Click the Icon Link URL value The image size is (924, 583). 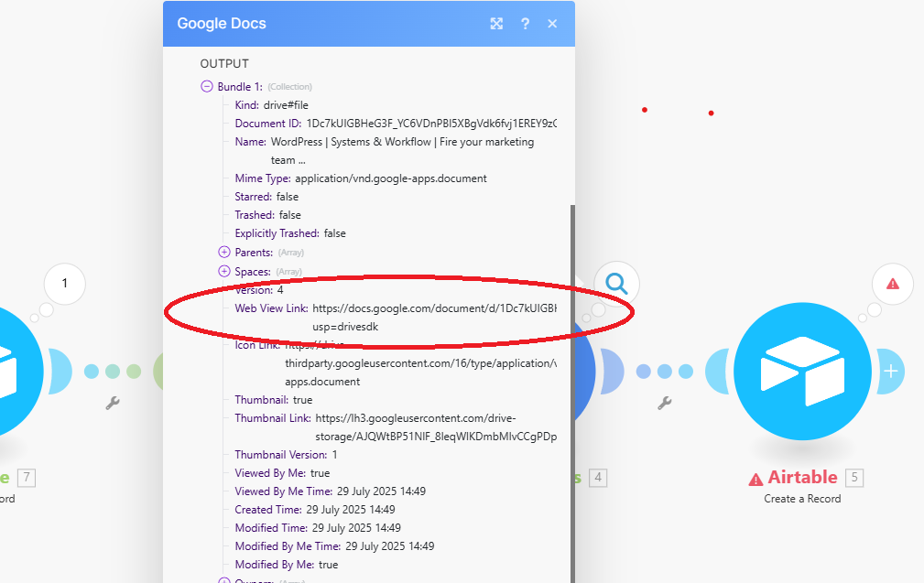click(x=420, y=363)
